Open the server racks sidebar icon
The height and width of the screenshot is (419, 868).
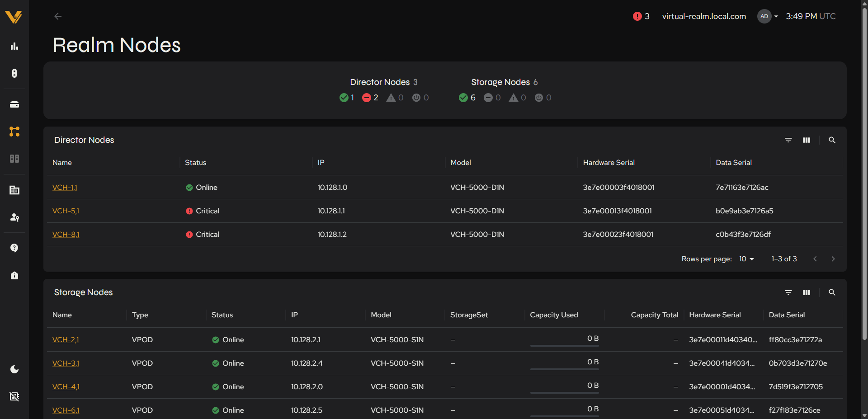[x=14, y=159]
